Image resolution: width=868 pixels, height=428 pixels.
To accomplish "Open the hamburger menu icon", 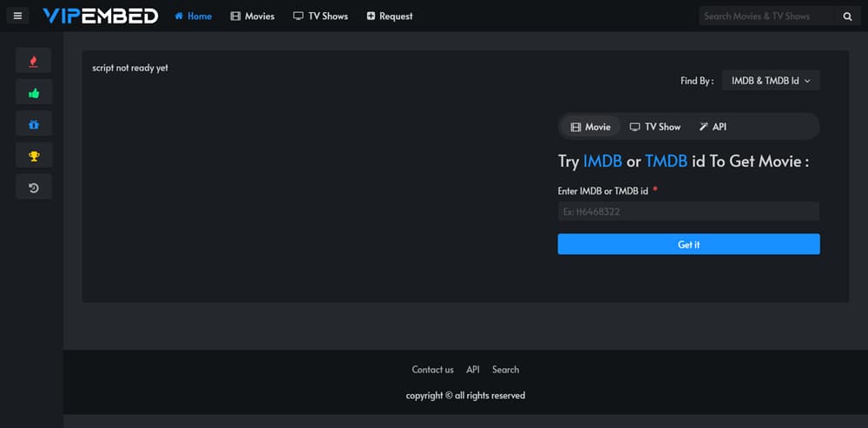I will tap(17, 16).
